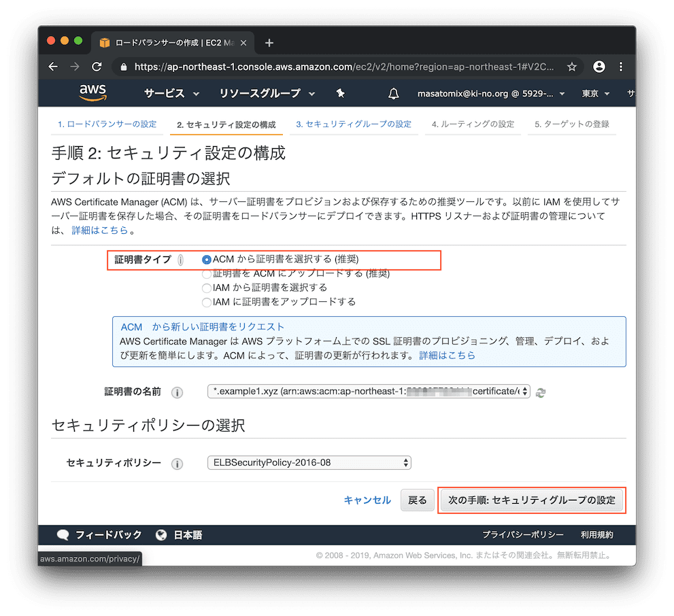Click the browser address bar URL

344,67
